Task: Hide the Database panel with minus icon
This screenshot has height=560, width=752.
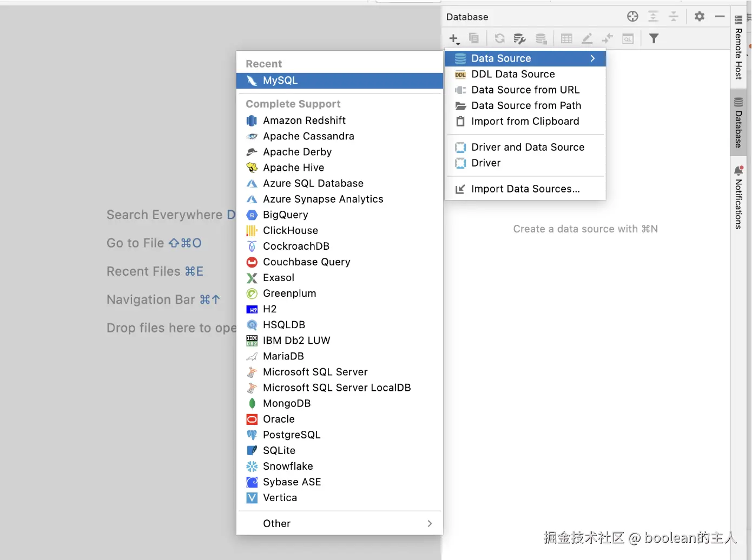Action: pyautogui.click(x=720, y=16)
